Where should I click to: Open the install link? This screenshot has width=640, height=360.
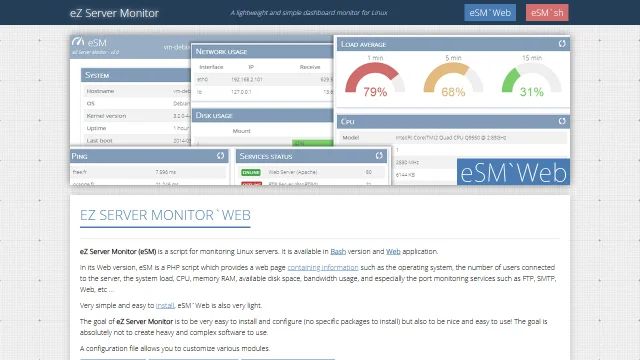[165, 305]
